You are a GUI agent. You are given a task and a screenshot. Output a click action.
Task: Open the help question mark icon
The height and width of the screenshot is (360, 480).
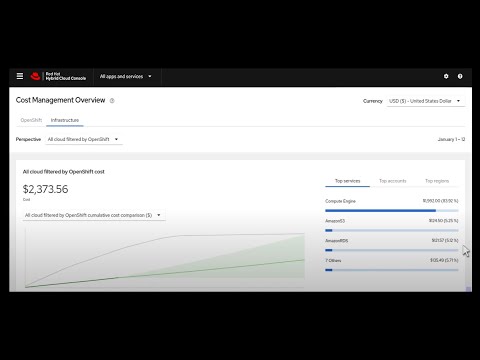tap(460, 76)
